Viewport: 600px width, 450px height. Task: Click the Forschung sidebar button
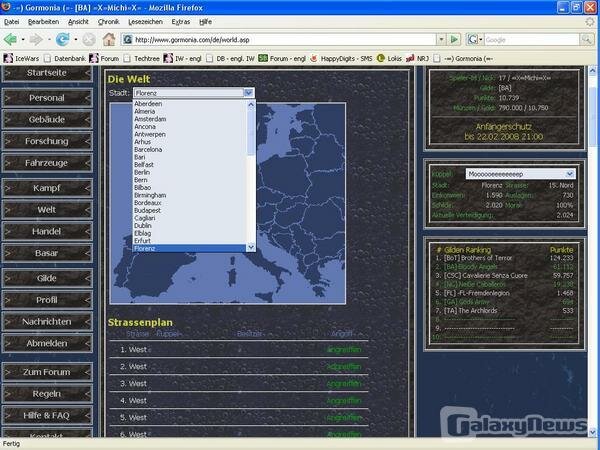click(x=46, y=141)
